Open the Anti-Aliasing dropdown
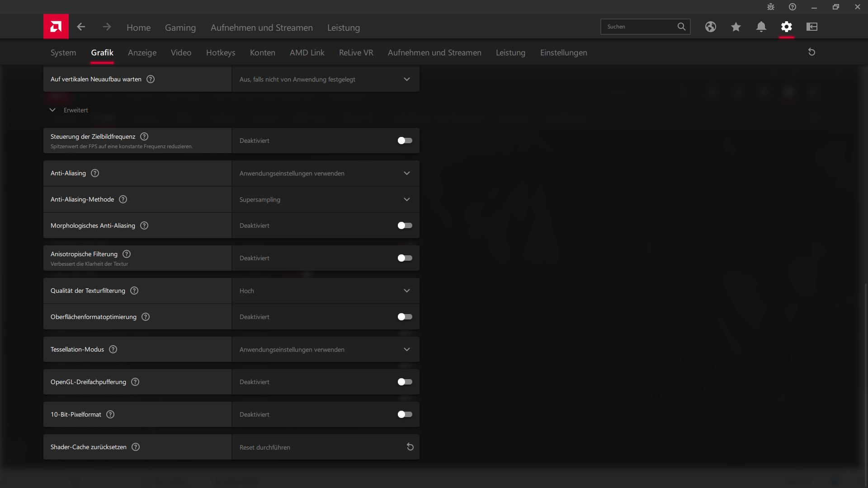The image size is (868, 488). [325, 173]
